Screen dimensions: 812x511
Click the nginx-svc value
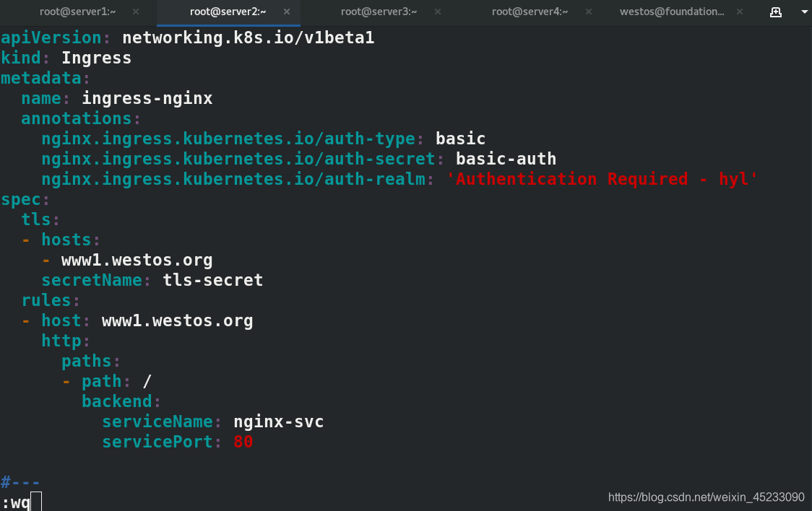tap(279, 421)
